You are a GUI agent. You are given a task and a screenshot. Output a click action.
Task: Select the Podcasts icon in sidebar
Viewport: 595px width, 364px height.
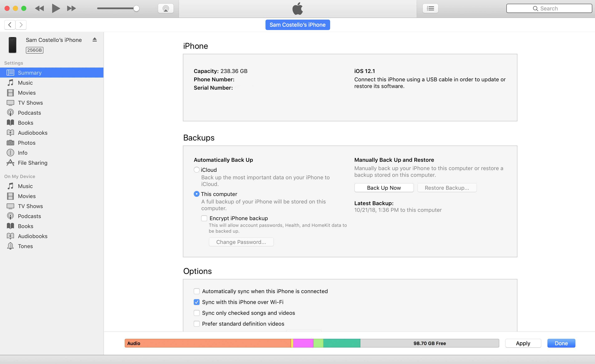(10, 113)
